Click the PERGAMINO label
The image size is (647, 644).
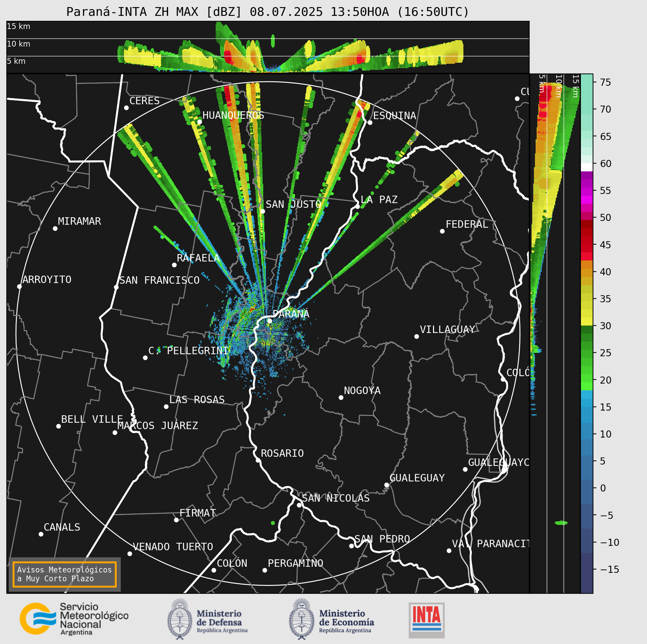click(x=295, y=563)
